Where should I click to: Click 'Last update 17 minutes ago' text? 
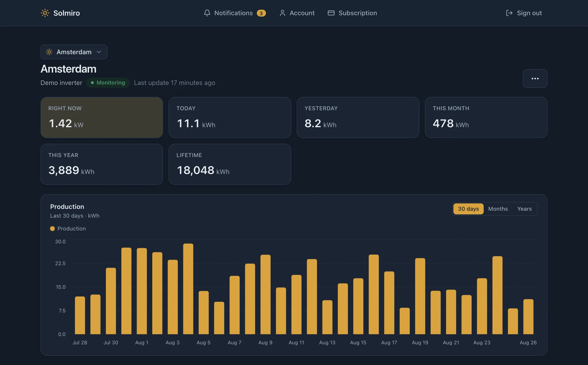[x=174, y=83]
